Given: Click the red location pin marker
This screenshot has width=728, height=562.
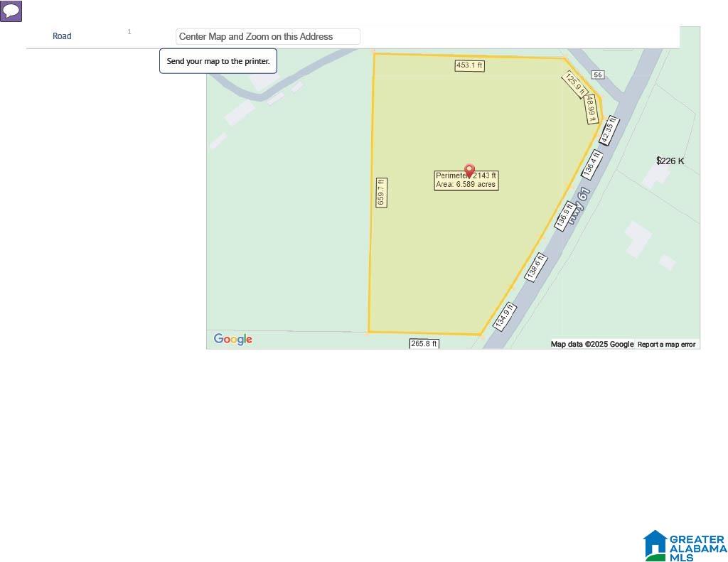Looking at the screenshot, I should (x=469, y=171).
